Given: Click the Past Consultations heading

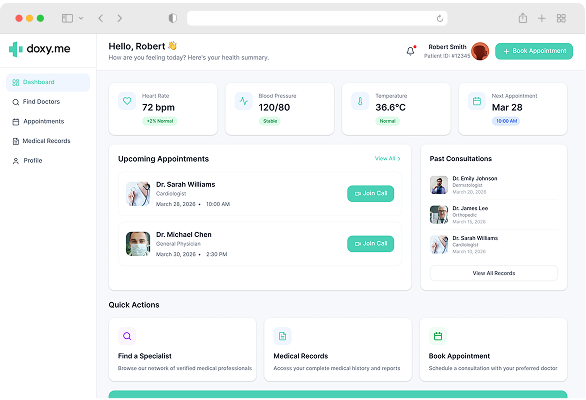Looking at the screenshot, I should click(460, 159).
